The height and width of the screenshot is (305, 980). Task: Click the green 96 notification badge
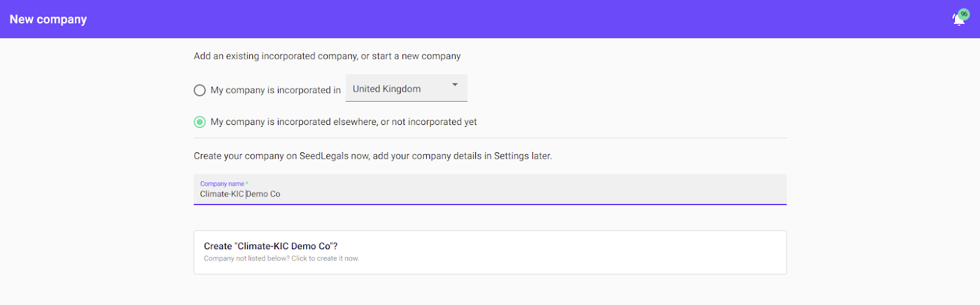(x=964, y=14)
